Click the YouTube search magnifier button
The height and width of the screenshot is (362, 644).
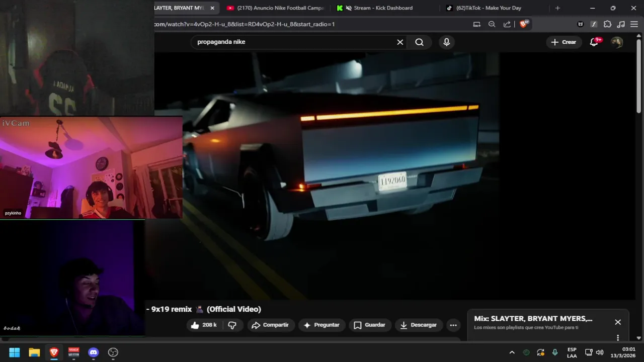419,42
